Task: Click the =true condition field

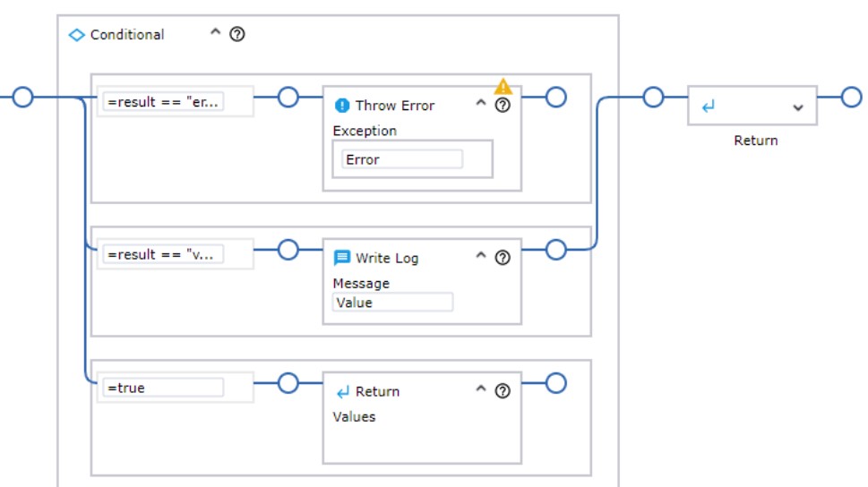Action: [164, 388]
